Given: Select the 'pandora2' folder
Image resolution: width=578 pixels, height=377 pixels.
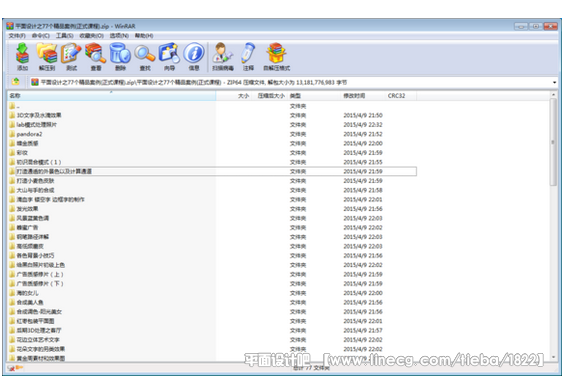Looking at the screenshot, I should pyautogui.click(x=212, y=134).
